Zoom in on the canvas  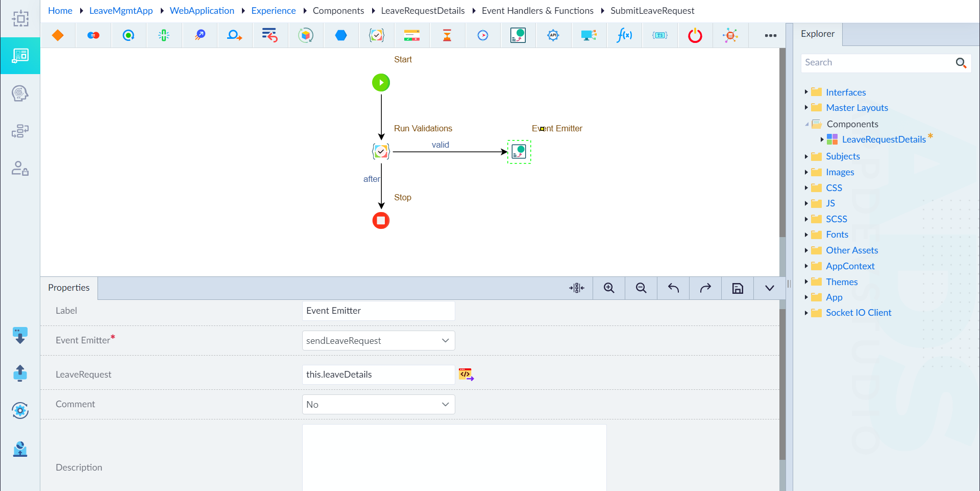click(609, 288)
